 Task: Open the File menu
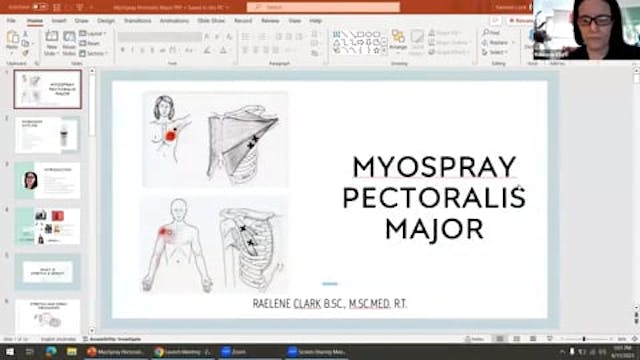click(11, 20)
